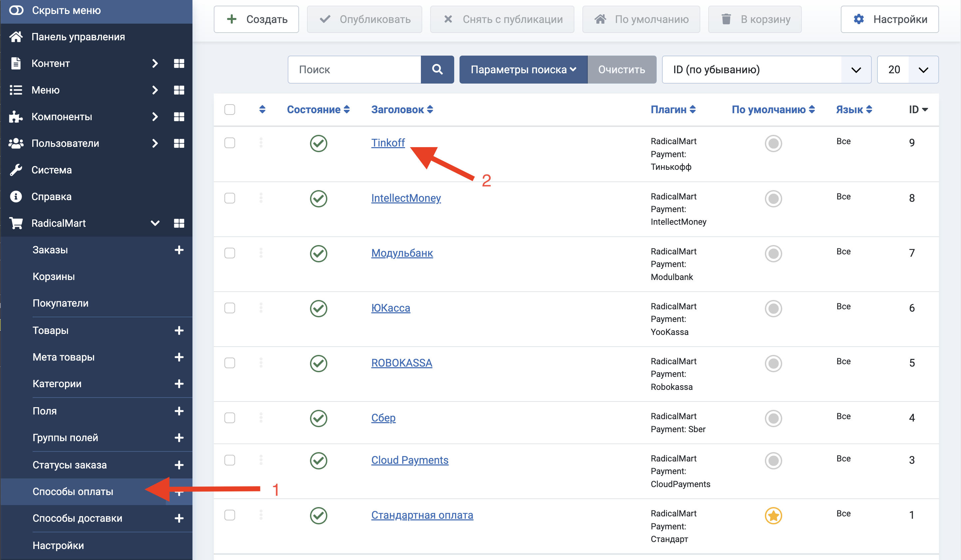Sort by Заголовок column header
This screenshot has height=560, width=961.
pyautogui.click(x=402, y=110)
